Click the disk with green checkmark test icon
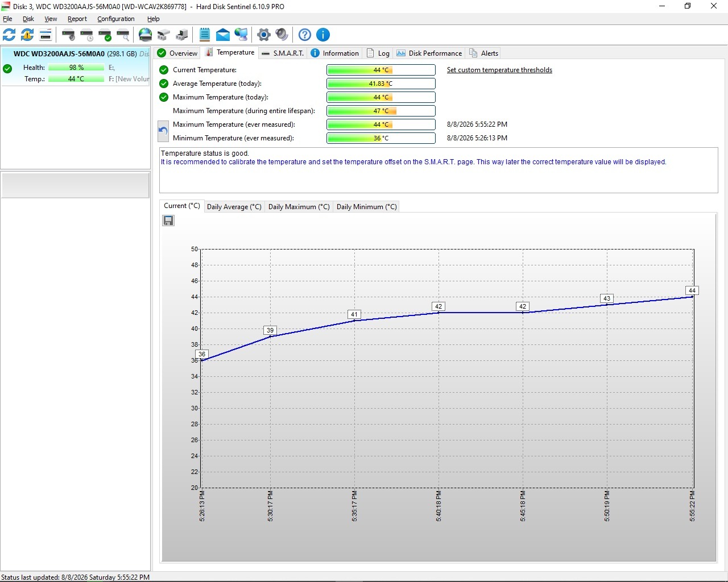 [105, 35]
